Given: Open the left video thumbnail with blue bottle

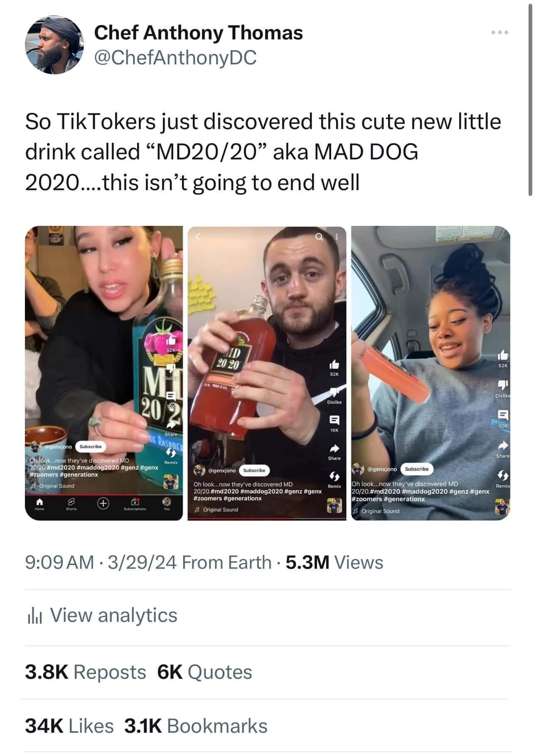Looking at the screenshot, I should [x=104, y=373].
